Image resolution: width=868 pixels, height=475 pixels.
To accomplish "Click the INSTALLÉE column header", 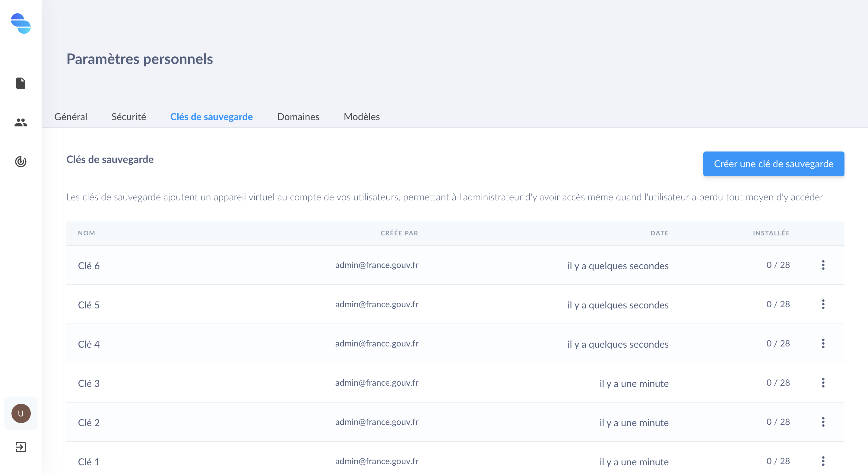I will click(x=771, y=233).
